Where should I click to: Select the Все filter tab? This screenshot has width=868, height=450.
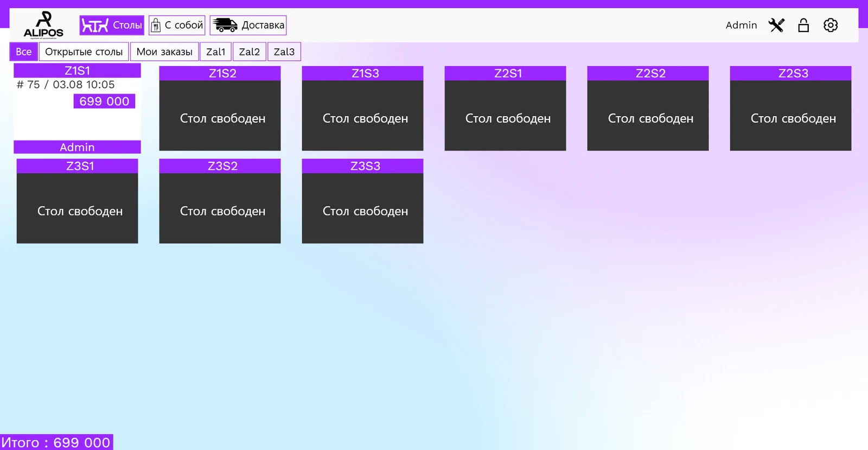(x=23, y=52)
